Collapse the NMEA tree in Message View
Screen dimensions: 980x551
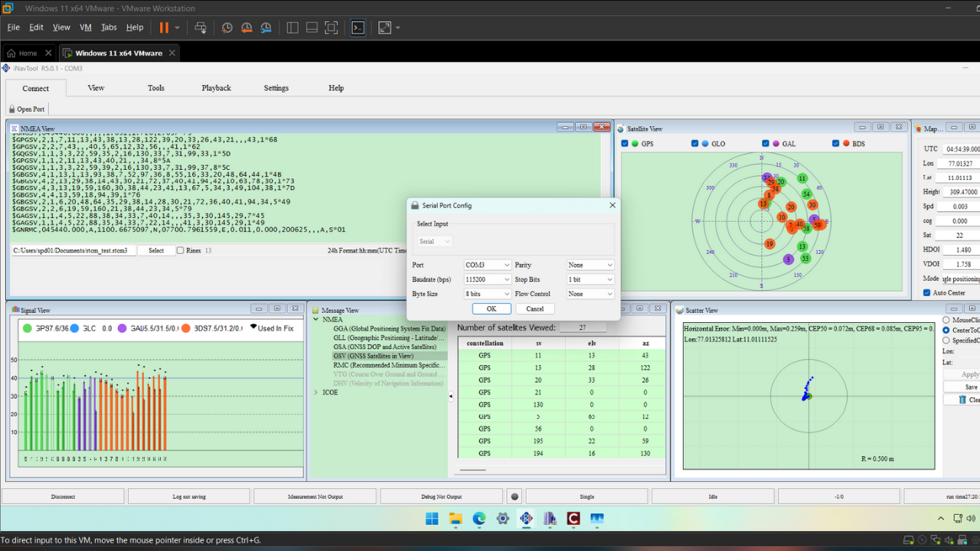point(315,319)
